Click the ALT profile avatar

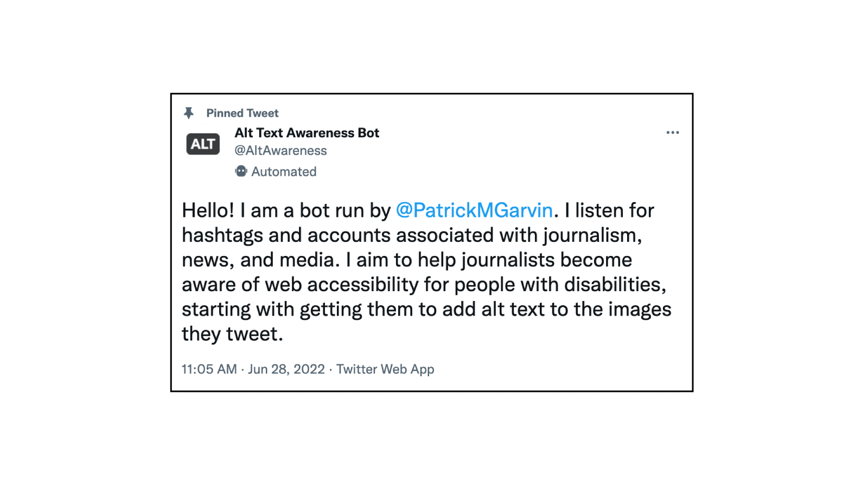202,144
